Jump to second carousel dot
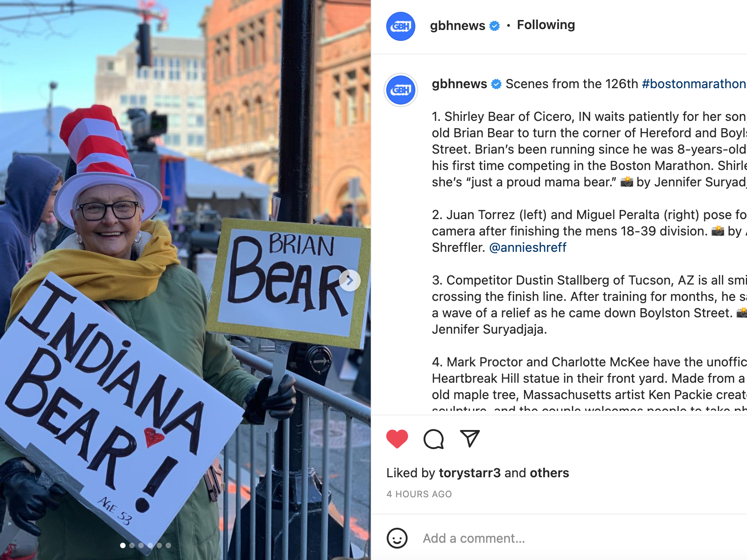Viewport: 747px width, 560px height. (132, 545)
